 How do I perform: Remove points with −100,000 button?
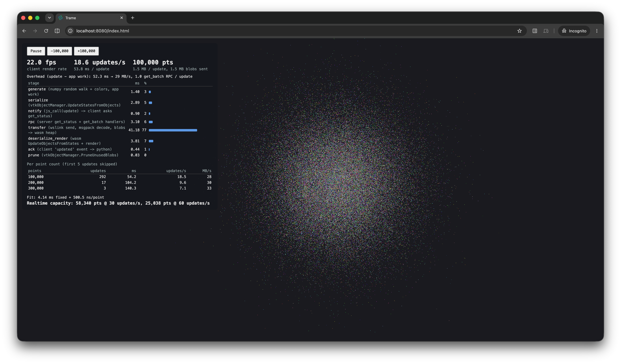(59, 51)
